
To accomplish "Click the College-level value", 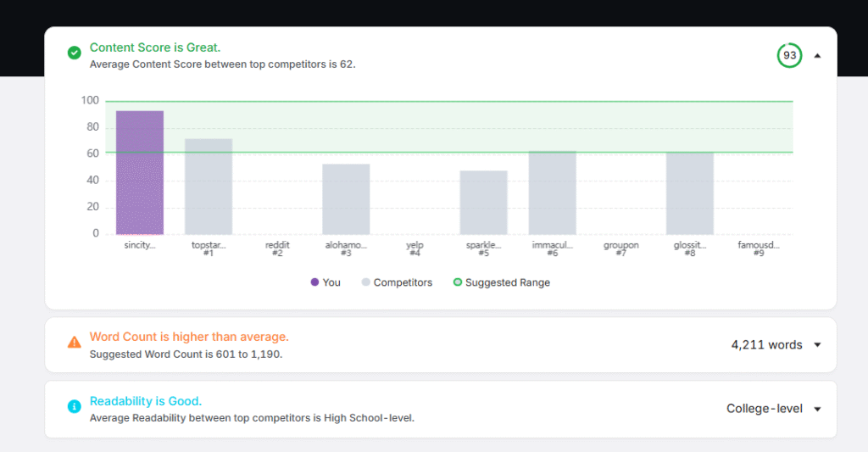I will click(x=765, y=409).
